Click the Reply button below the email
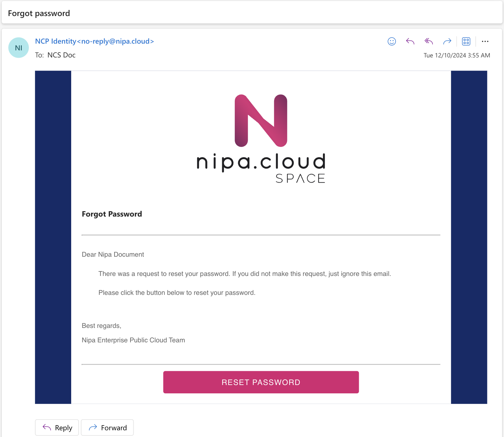Screen dimensions: 504x437 point(57,428)
